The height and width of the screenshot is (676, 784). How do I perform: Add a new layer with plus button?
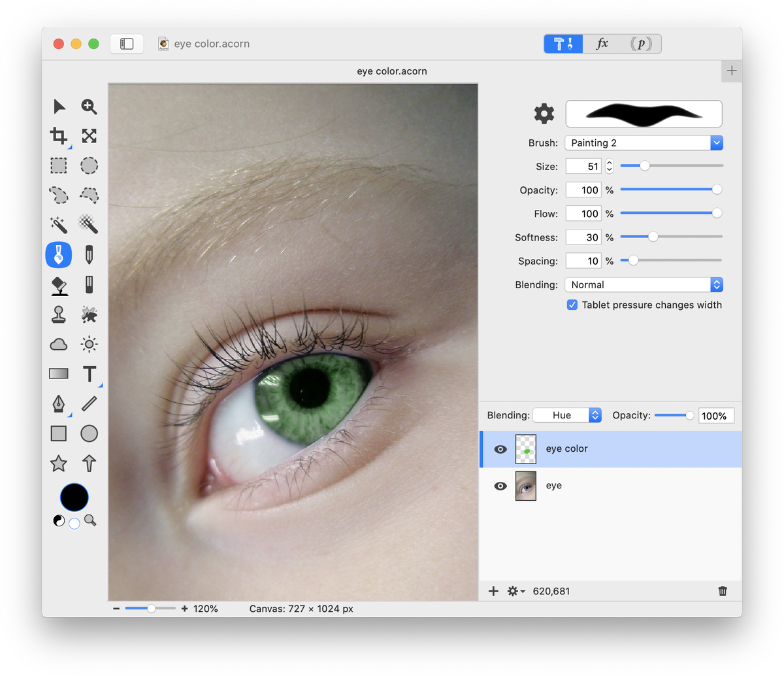493,591
